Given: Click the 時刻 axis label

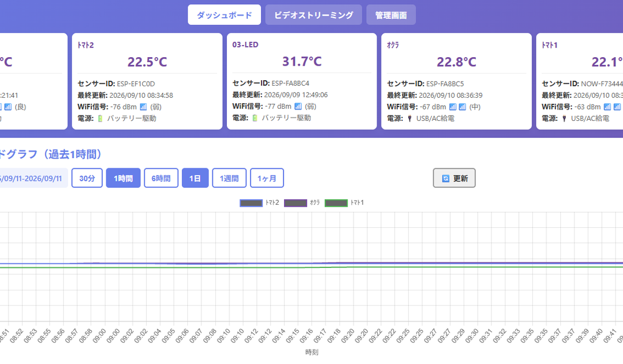Looking at the screenshot, I should (x=312, y=352).
